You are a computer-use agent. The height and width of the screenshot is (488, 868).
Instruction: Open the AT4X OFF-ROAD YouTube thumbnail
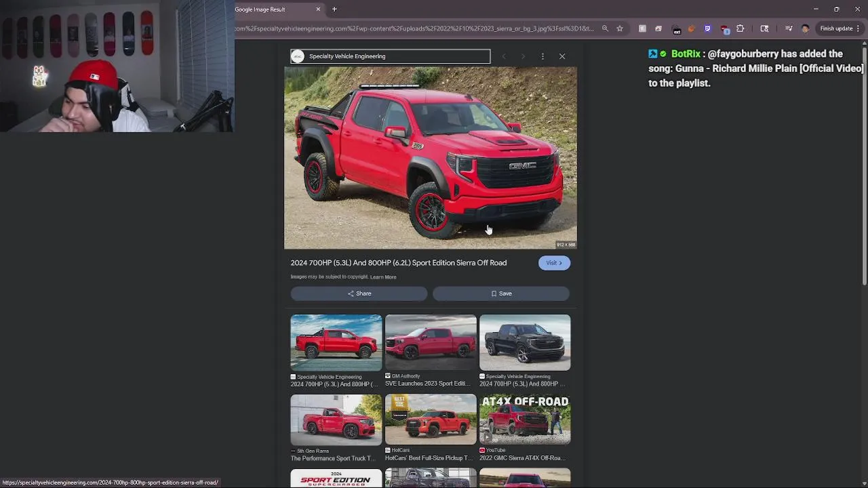tap(525, 420)
